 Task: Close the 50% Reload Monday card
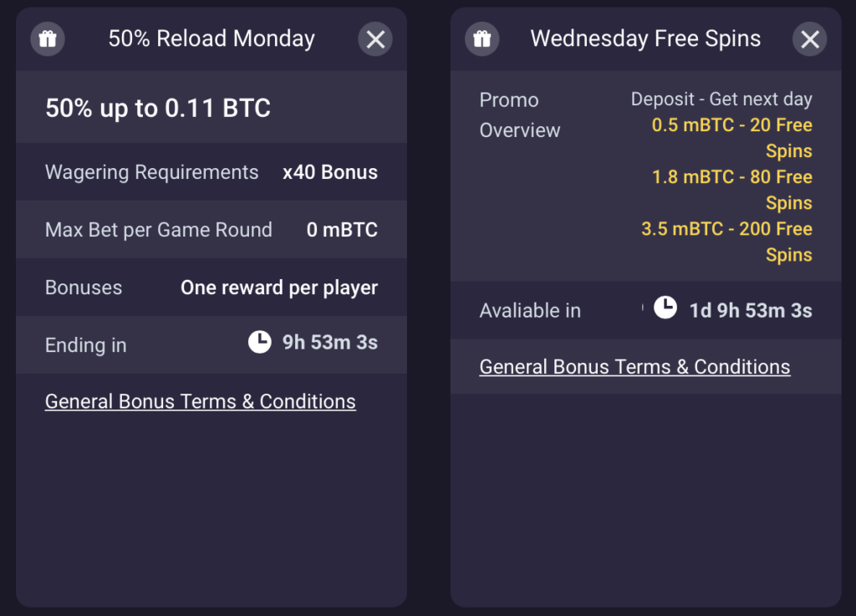[x=375, y=38]
